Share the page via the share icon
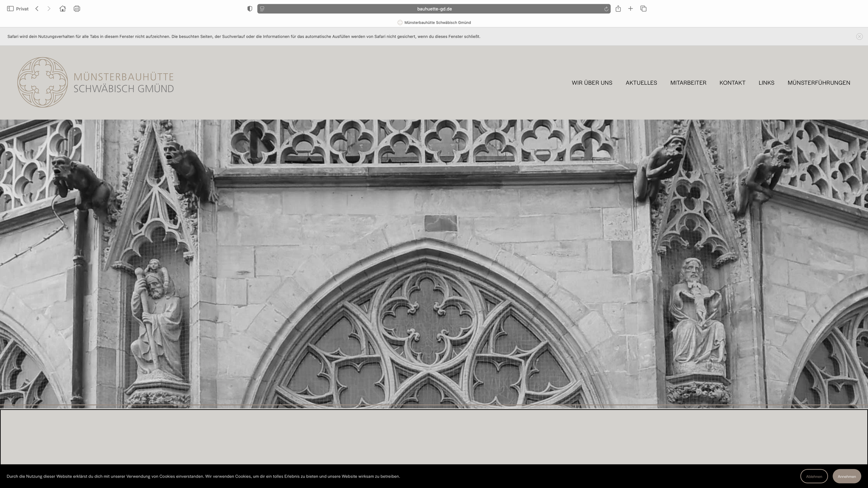The height and width of the screenshot is (488, 868). 618,8
